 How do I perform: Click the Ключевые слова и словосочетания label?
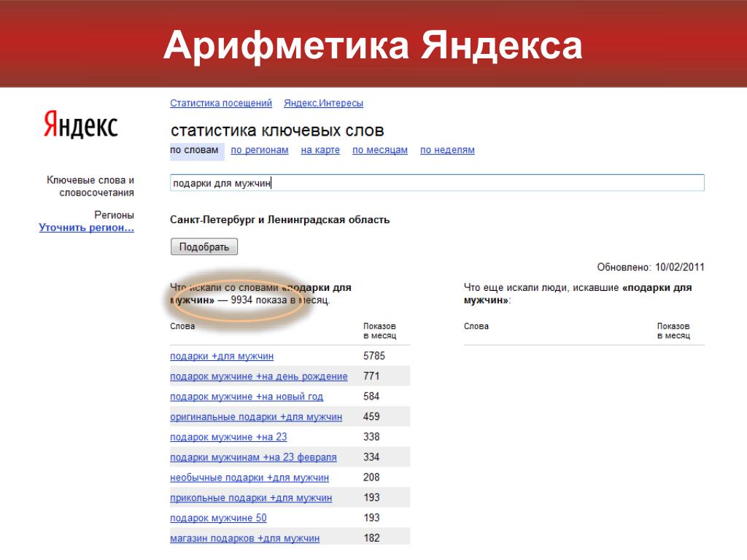point(90,186)
